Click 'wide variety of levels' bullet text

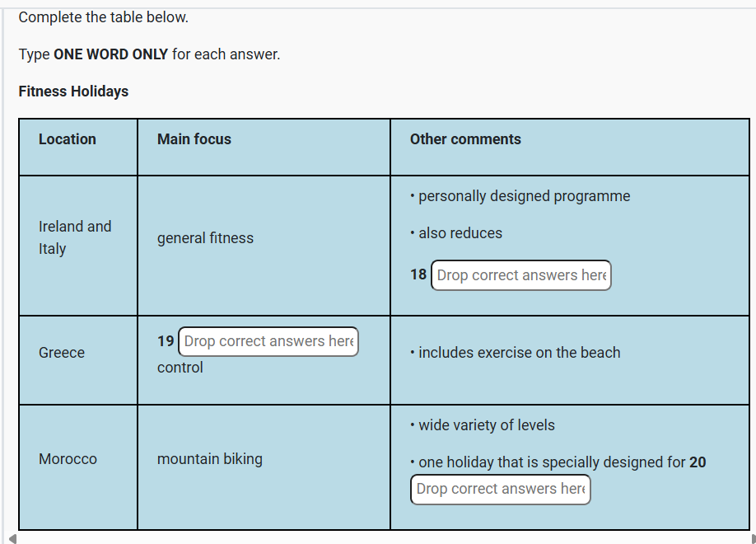click(x=487, y=425)
